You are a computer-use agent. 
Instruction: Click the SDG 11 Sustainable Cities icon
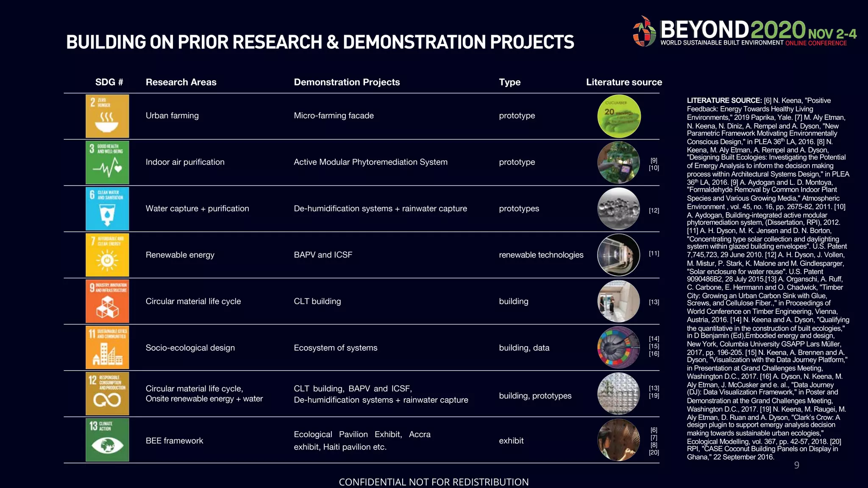[107, 348]
